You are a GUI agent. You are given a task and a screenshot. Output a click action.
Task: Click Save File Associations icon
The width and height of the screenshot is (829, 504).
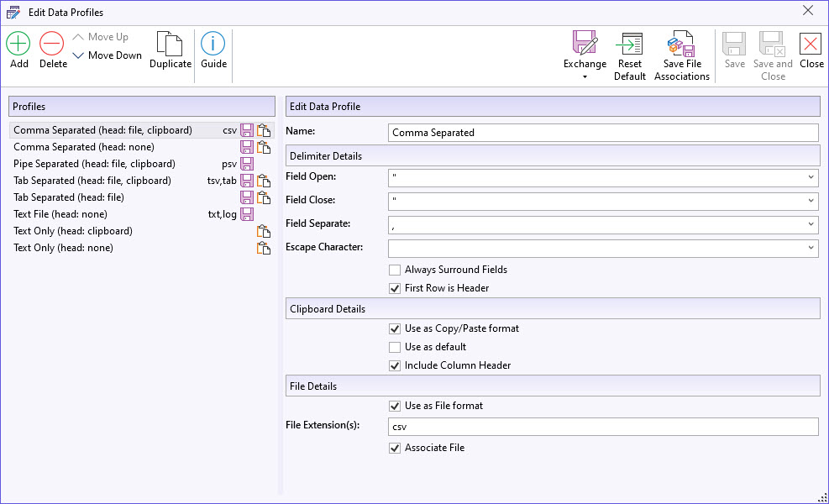click(x=681, y=44)
